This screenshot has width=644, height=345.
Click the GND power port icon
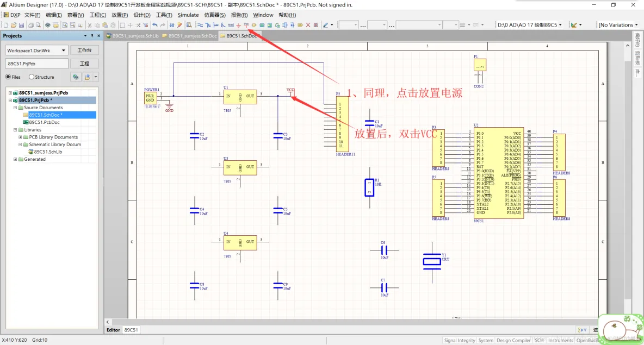(239, 25)
